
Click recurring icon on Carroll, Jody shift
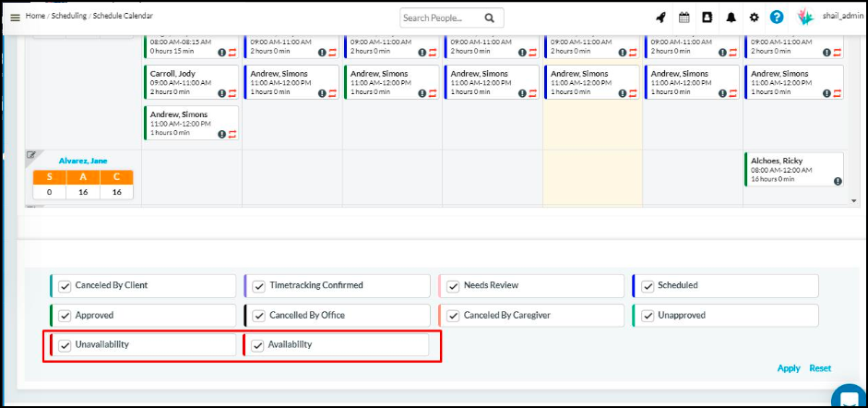pyautogui.click(x=232, y=93)
